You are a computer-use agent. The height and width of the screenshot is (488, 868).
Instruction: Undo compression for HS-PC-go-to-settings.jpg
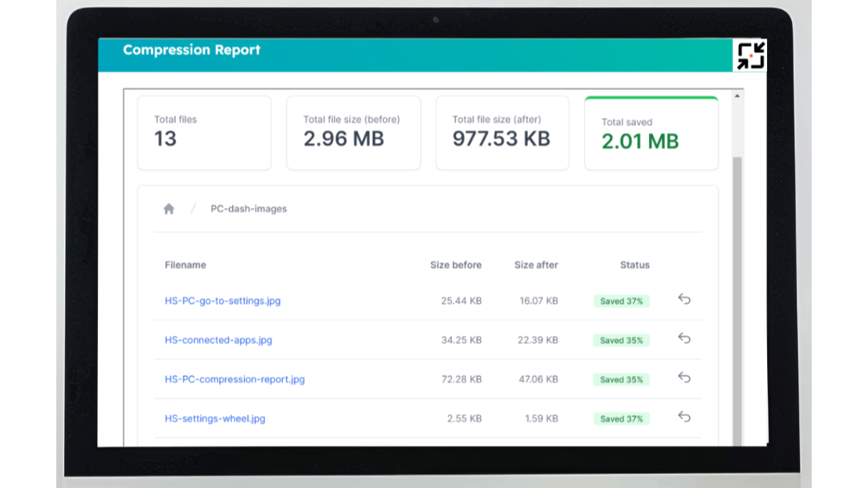coord(684,299)
